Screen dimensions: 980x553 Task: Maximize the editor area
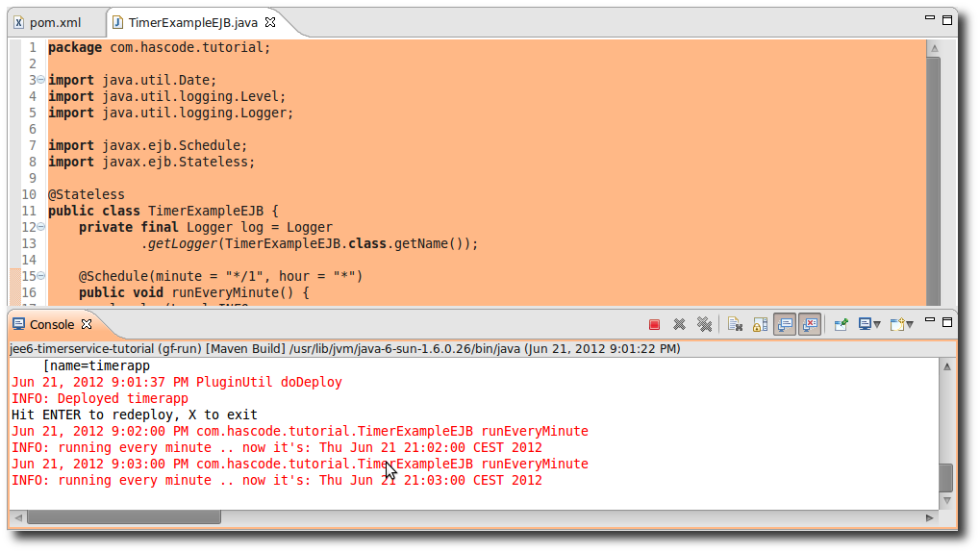point(947,20)
